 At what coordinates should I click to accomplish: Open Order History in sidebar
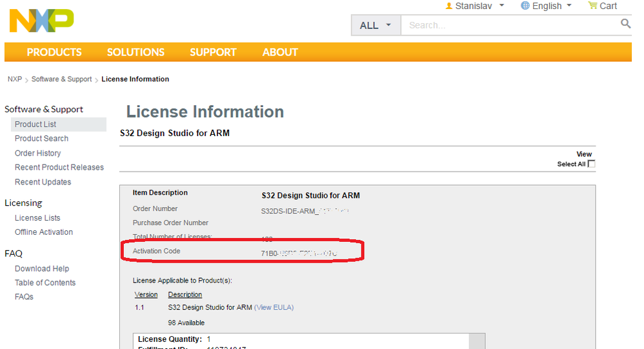coord(38,153)
